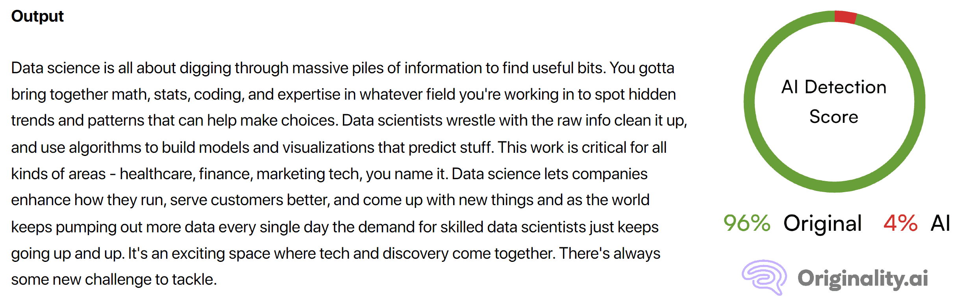Click the line beginning 'bring together math, stats'
Screen dimensions: 980x304
(343, 95)
